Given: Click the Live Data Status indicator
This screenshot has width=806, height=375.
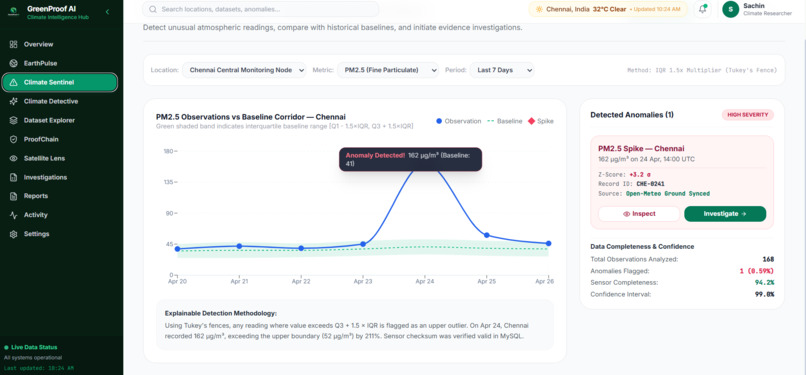Looking at the screenshot, I should [31, 347].
